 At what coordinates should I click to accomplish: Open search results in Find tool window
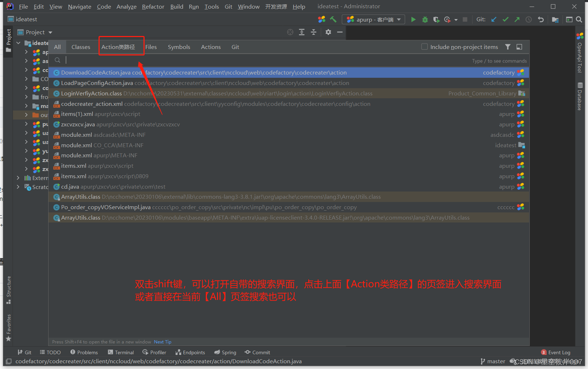[519, 47]
